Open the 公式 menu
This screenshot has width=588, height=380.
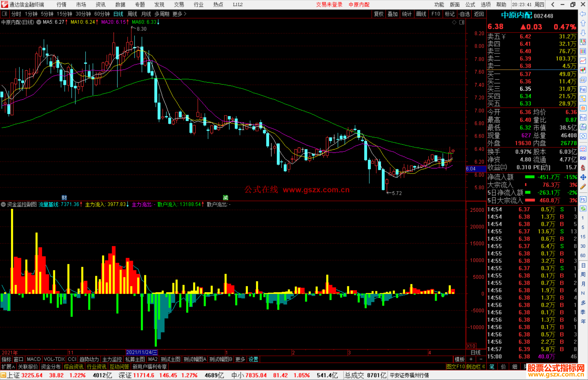470,4
